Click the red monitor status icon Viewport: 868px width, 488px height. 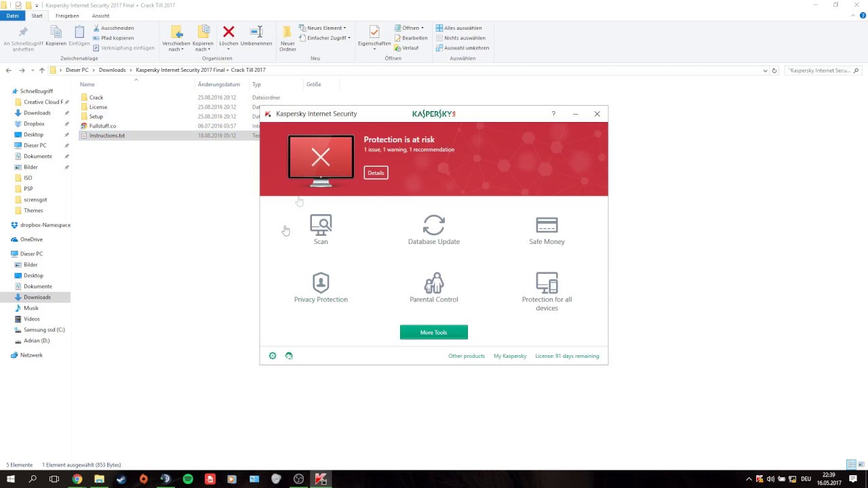pyautogui.click(x=321, y=160)
